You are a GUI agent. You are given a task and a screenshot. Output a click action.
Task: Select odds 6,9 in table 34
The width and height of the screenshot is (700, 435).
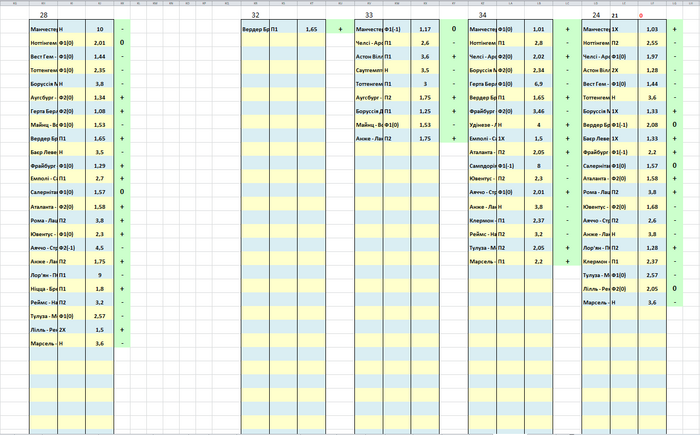coord(539,84)
